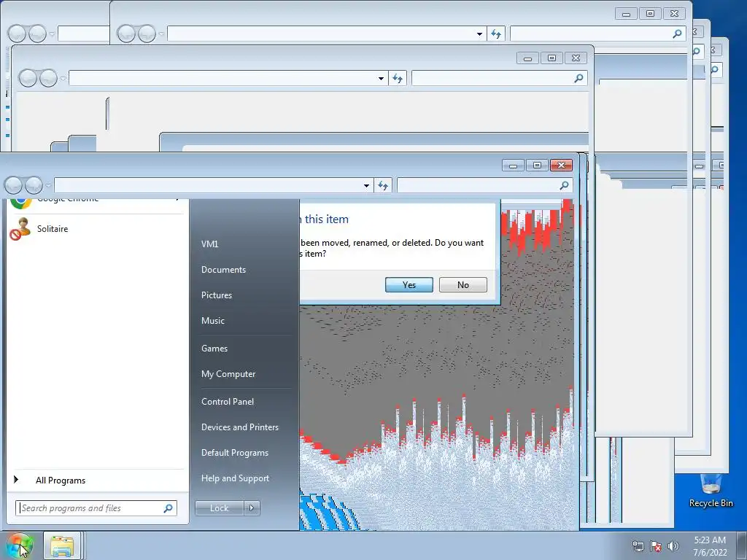Screen dimensions: 747x560
Task: Open Devices and Printers
Action: 239,427
